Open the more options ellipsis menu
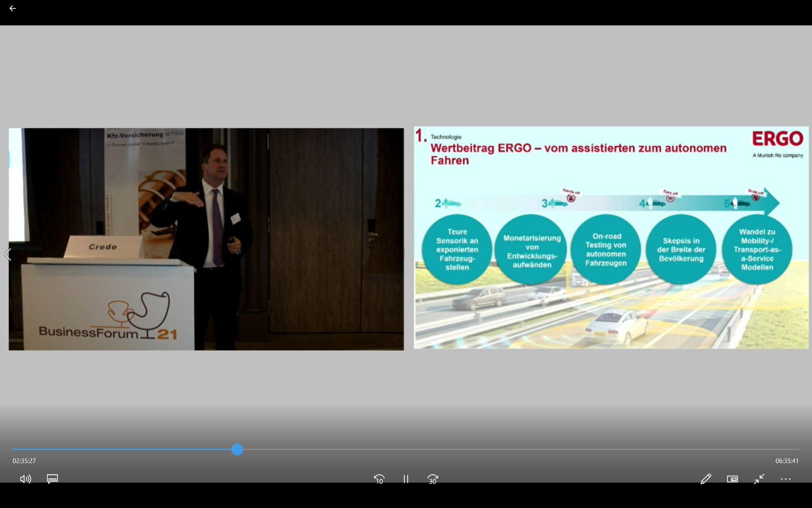This screenshot has height=508, width=812. (786, 479)
